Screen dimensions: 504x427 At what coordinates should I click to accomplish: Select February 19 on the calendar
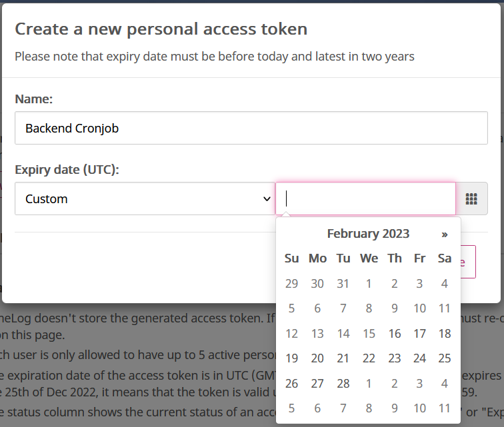pos(292,358)
